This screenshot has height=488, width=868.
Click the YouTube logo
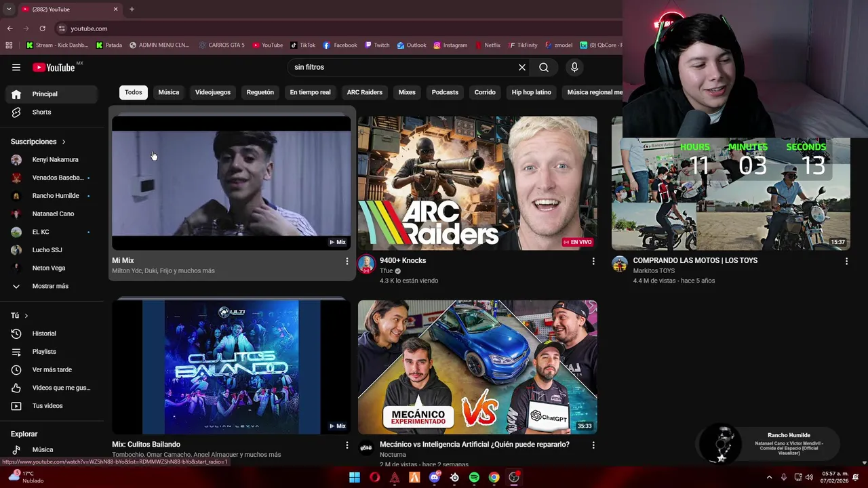coord(54,67)
